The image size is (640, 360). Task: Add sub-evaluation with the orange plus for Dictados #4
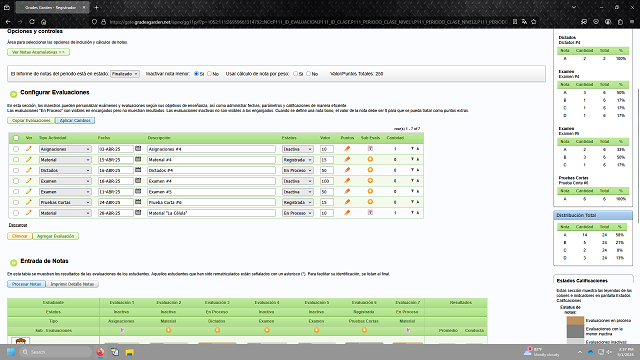[x=370, y=170]
